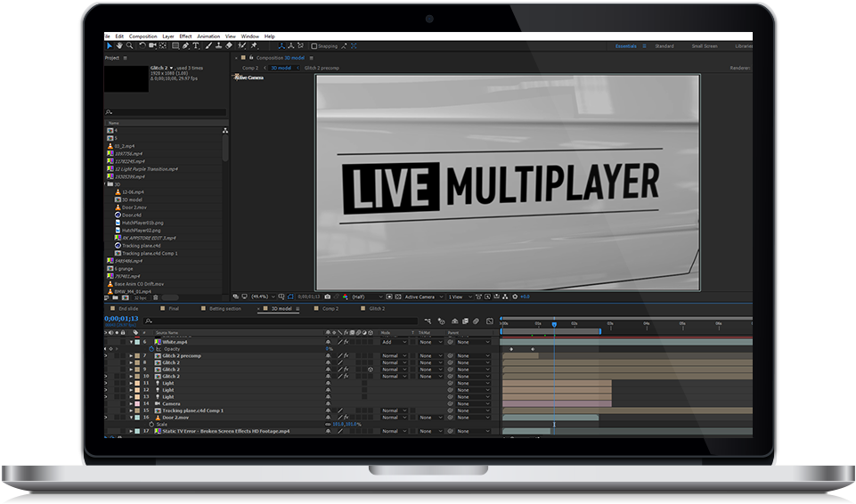This screenshot has height=504, width=856.
Task: Enable the Snapping checkbox
Action: (314, 45)
